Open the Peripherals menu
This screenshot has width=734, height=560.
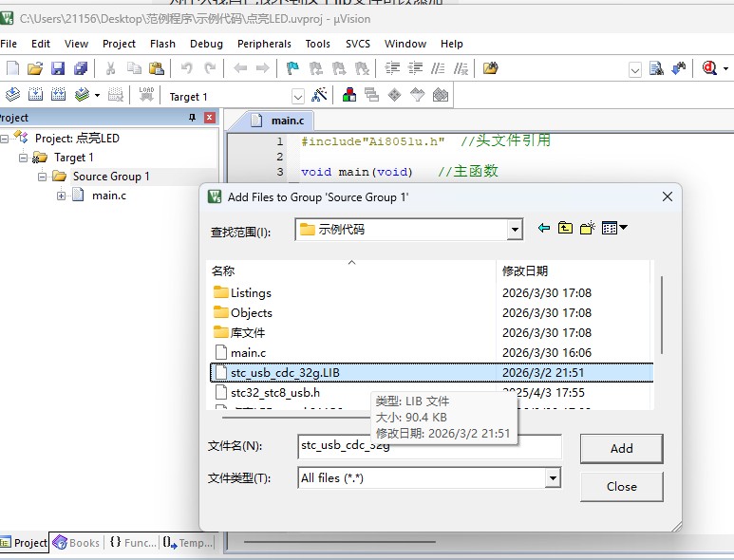coord(264,44)
